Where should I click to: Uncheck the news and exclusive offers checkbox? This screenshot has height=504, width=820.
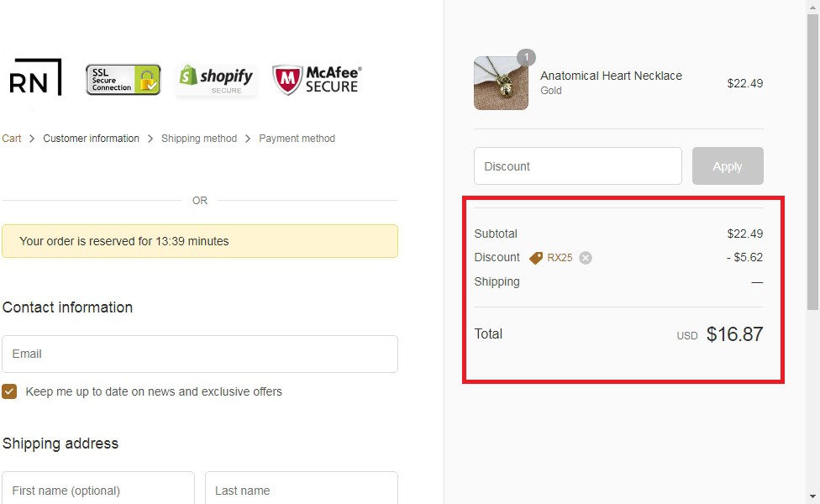(9, 391)
